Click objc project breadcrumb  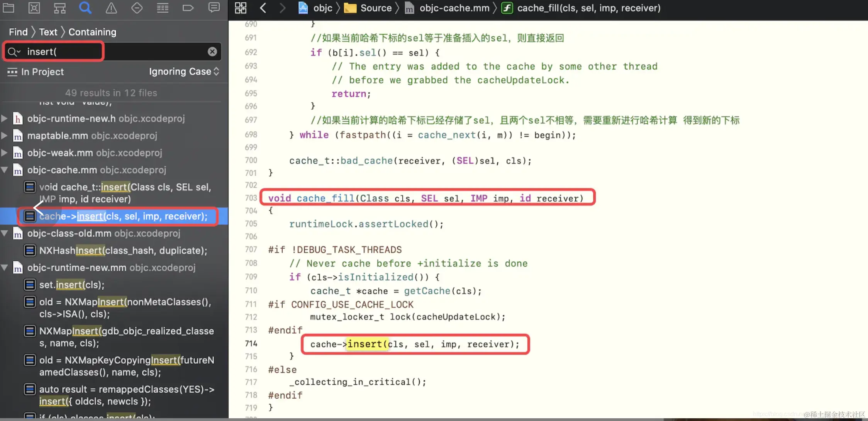(315, 8)
